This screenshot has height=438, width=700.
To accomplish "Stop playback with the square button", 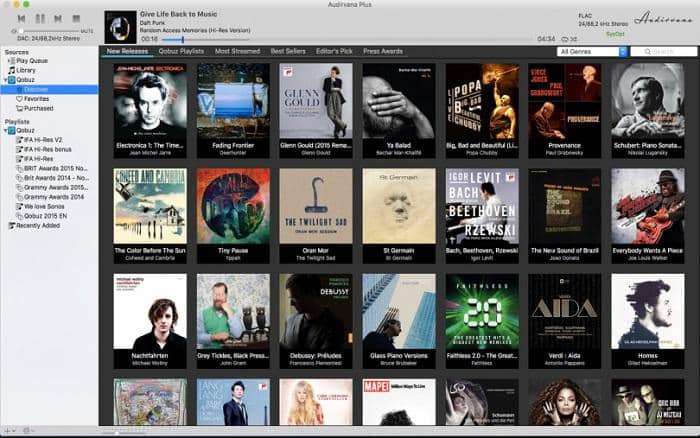I will pos(76,18).
